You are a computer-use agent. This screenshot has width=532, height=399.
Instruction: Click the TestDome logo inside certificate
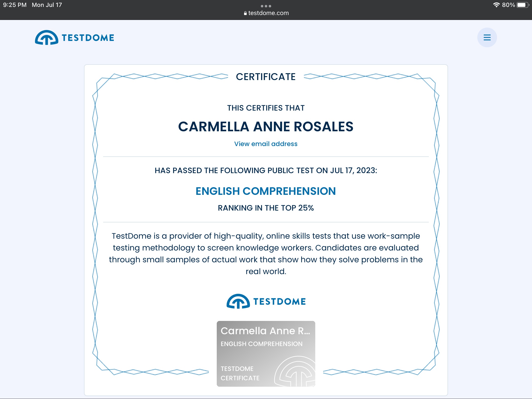click(x=266, y=301)
